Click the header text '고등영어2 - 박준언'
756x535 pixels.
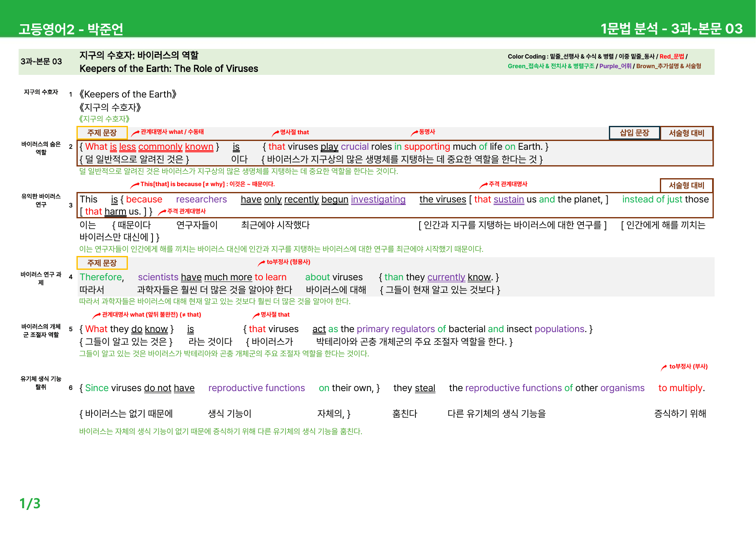click(71, 29)
